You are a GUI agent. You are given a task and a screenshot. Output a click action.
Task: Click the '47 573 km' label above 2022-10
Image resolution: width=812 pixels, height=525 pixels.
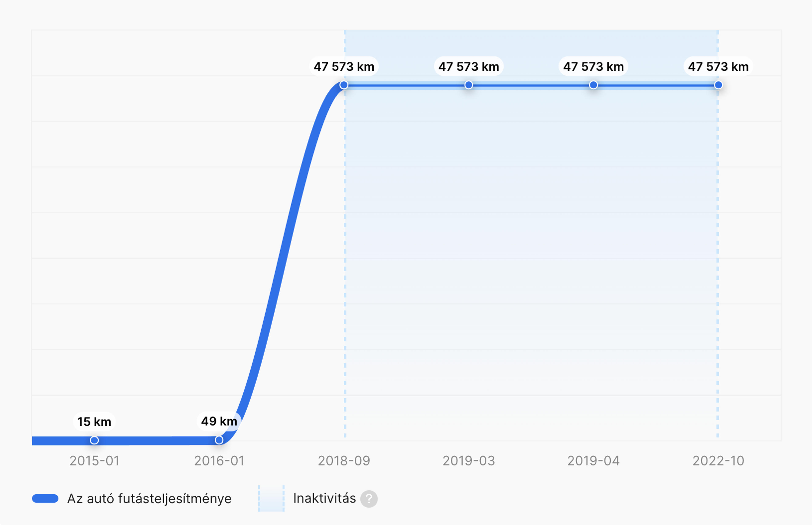[718, 66]
